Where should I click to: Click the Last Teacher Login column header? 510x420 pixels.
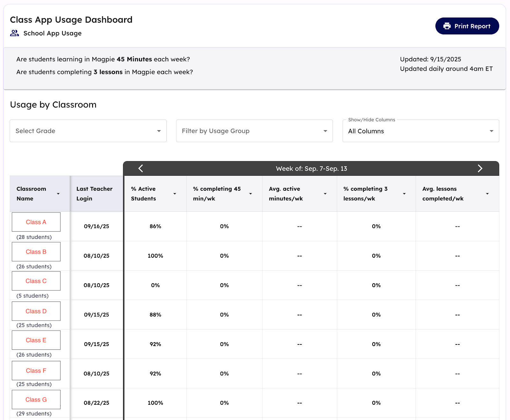[x=94, y=194]
